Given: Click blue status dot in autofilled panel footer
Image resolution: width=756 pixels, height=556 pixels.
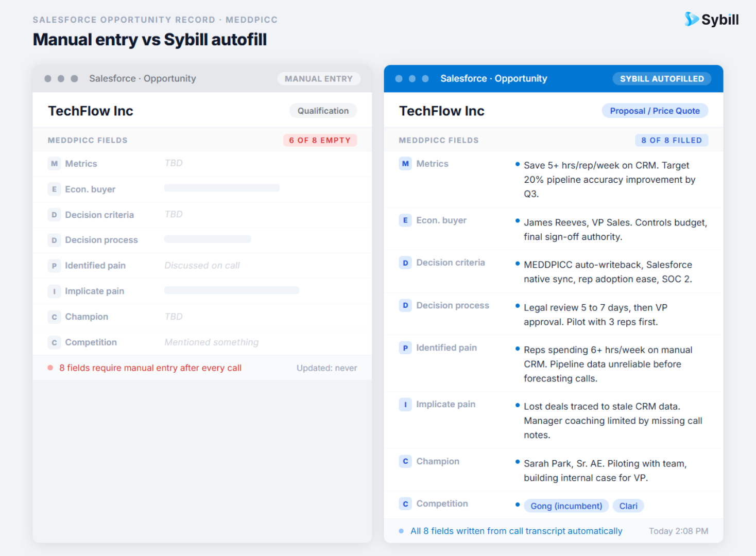Looking at the screenshot, I should (401, 531).
